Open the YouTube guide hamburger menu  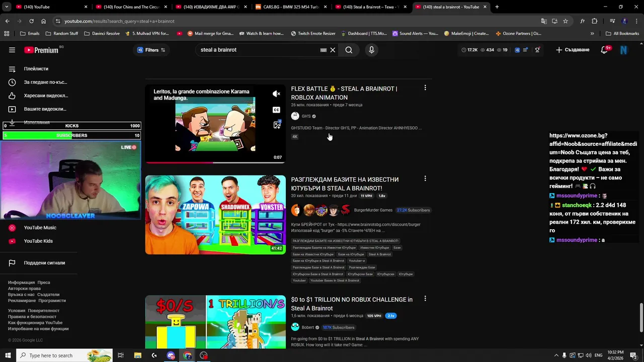(x=12, y=50)
